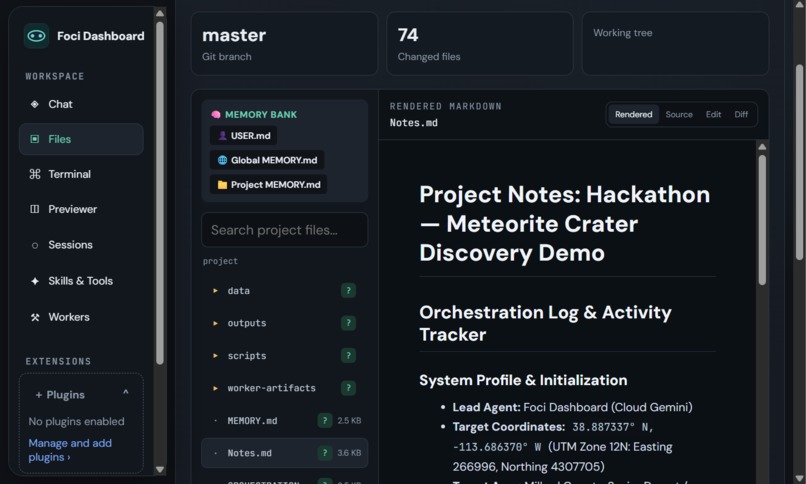
Task: Click the status badge on worker-artifacts folder
Action: coord(348,388)
